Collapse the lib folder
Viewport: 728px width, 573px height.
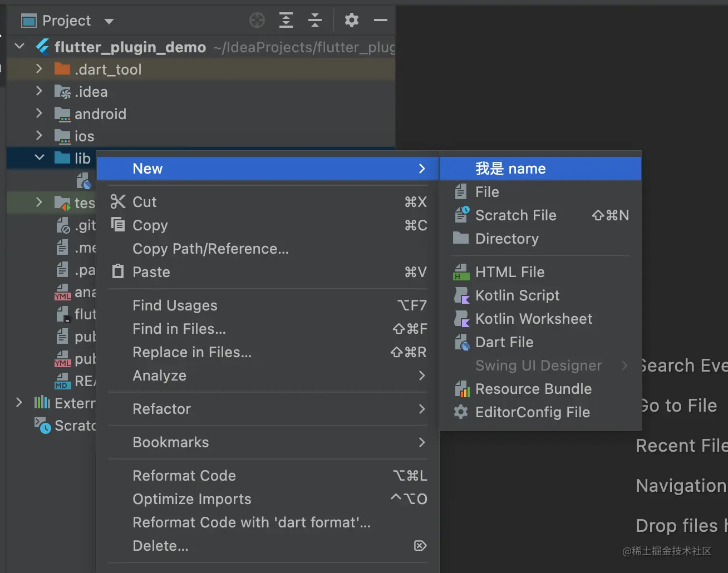point(38,157)
